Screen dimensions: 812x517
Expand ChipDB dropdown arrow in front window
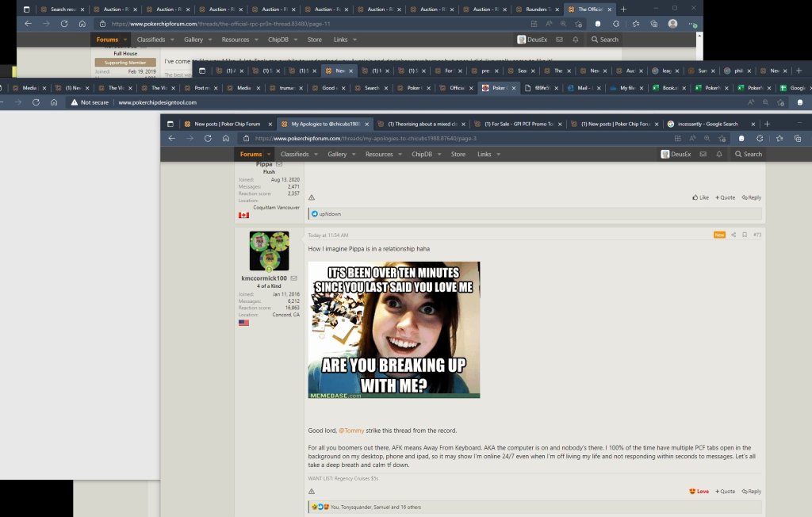click(x=439, y=155)
